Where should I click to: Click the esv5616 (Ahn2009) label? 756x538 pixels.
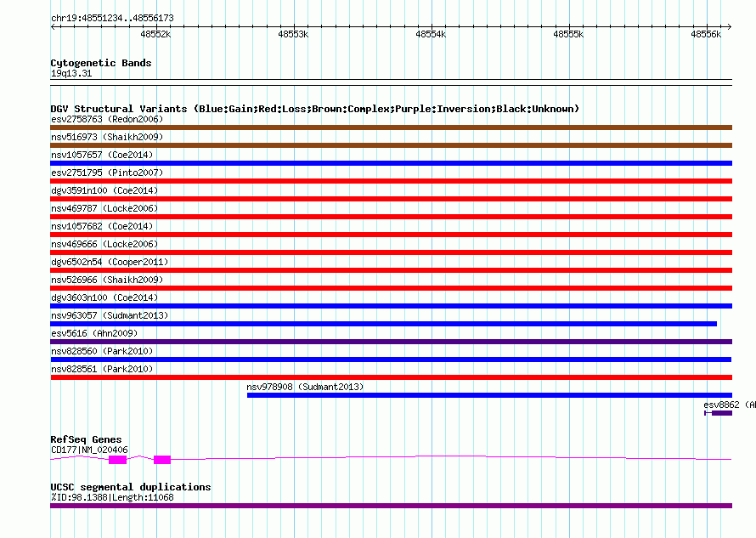coord(94,333)
